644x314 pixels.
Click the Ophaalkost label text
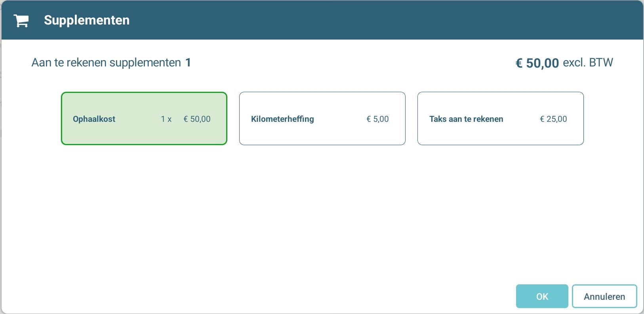94,119
